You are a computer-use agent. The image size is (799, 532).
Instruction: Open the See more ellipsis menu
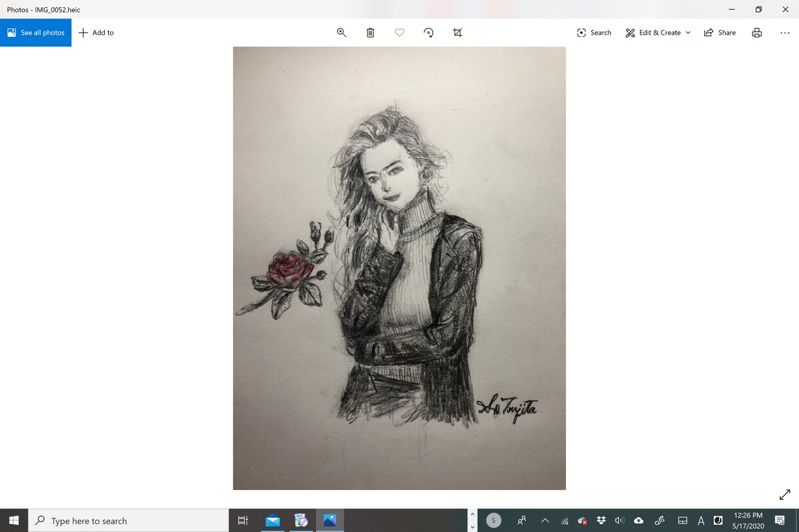785,33
